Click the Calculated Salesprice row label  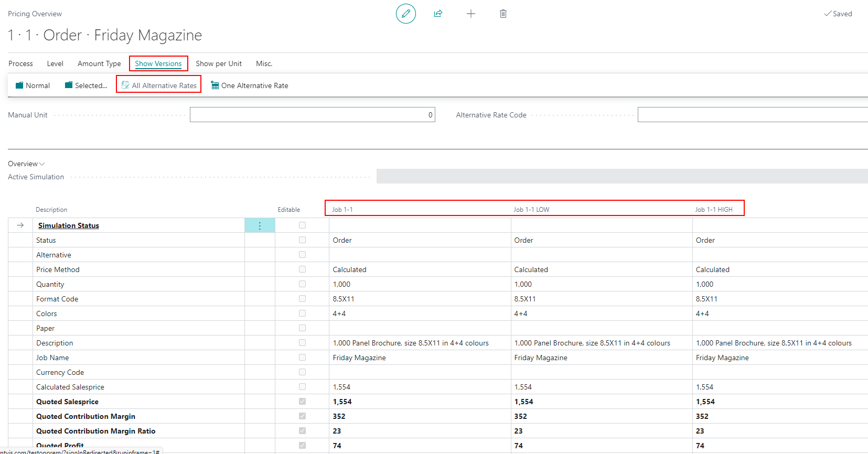[x=70, y=387]
